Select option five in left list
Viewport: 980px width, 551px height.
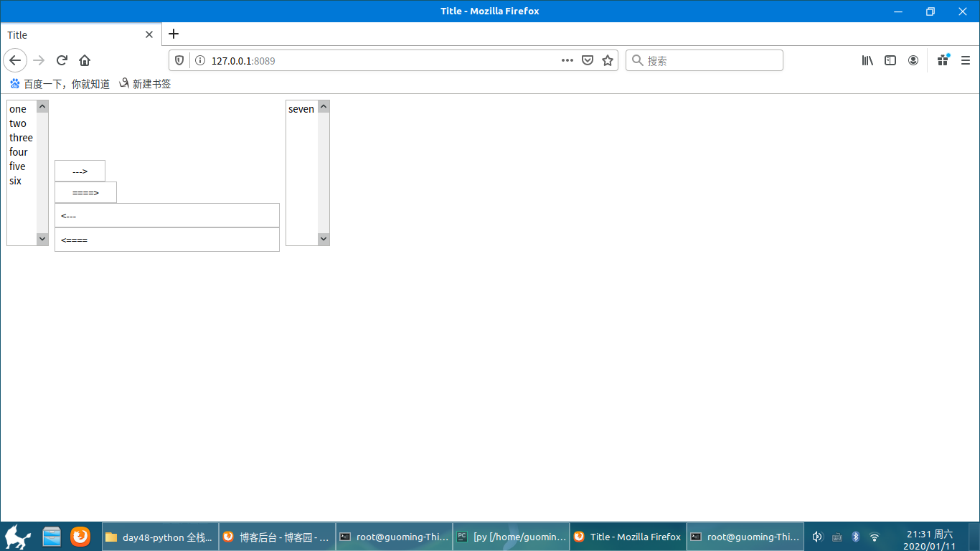[22, 166]
